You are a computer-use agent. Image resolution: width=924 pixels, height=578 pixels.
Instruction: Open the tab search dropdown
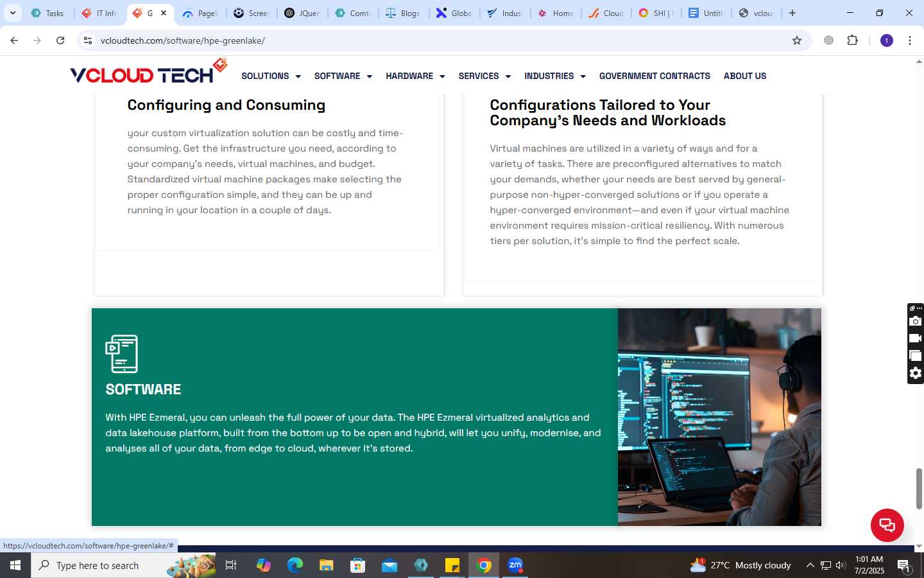12,13
